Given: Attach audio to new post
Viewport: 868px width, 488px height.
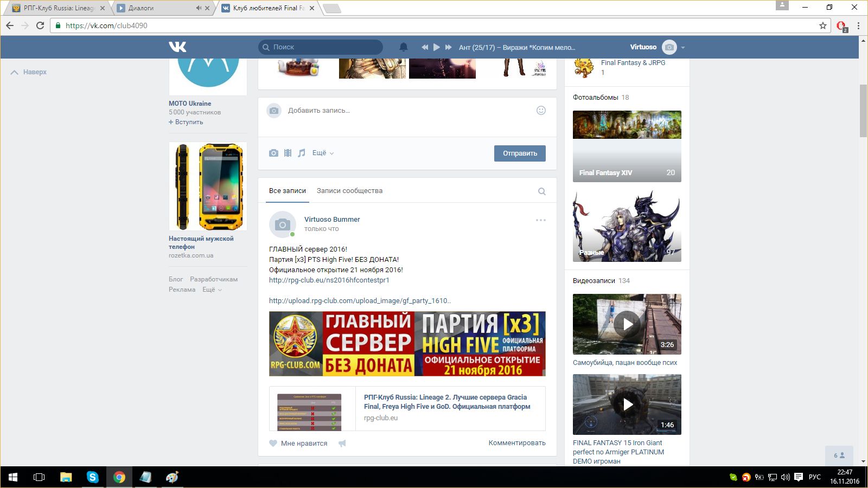Looking at the screenshot, I should (x=302, y=153).
